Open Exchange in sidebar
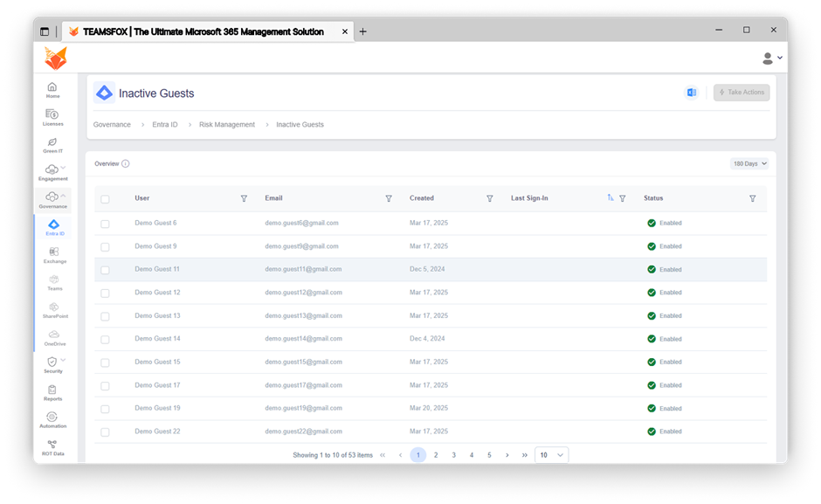Screen dimensions: 821x504 coord(54,255)
